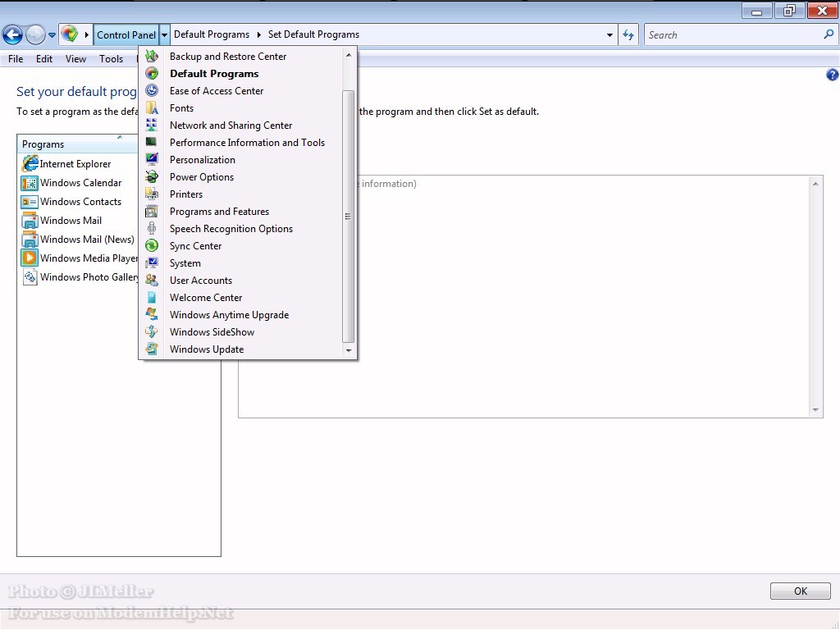Click the Windows Photo Gallery icon
The height and width of the screenshot is (630, 840).
(x=30, y=276)
